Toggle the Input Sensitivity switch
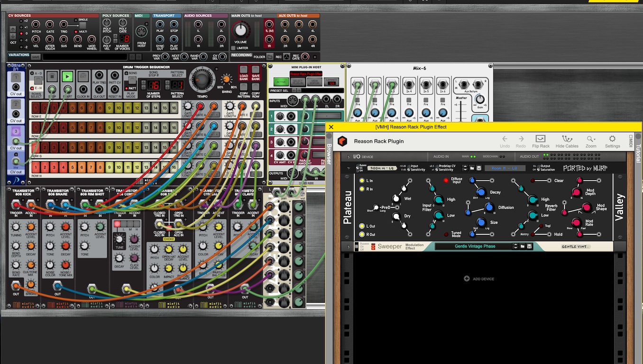 point(409,168)
